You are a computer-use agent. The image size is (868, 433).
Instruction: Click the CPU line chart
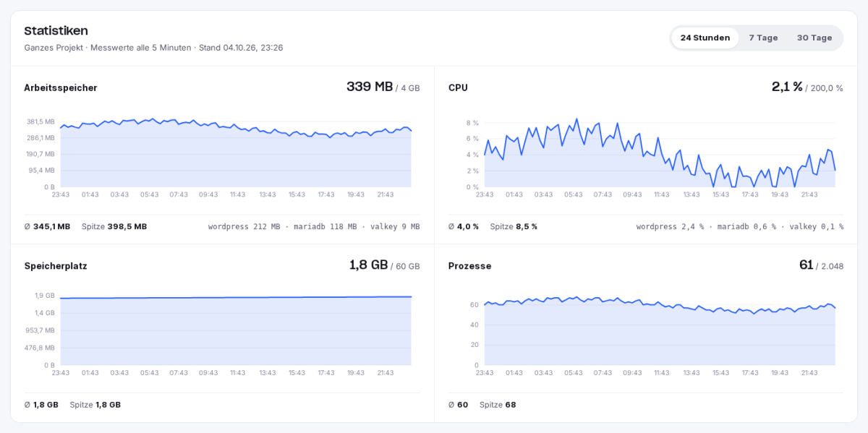tap(660, 152)
